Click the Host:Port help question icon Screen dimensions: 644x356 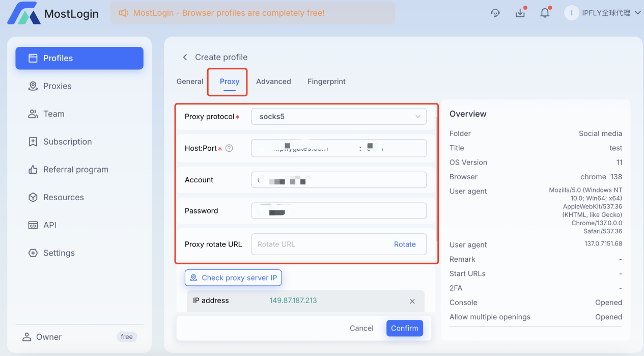(x=229, y=148)
